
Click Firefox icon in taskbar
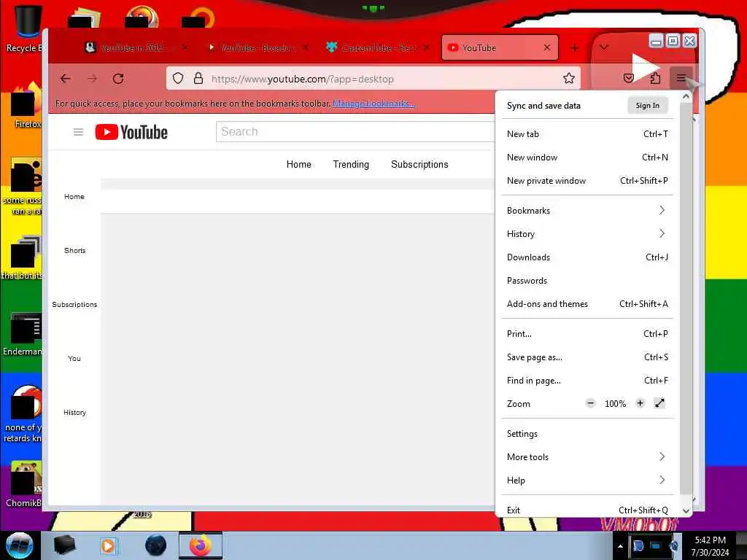click(x=201, y=545)
